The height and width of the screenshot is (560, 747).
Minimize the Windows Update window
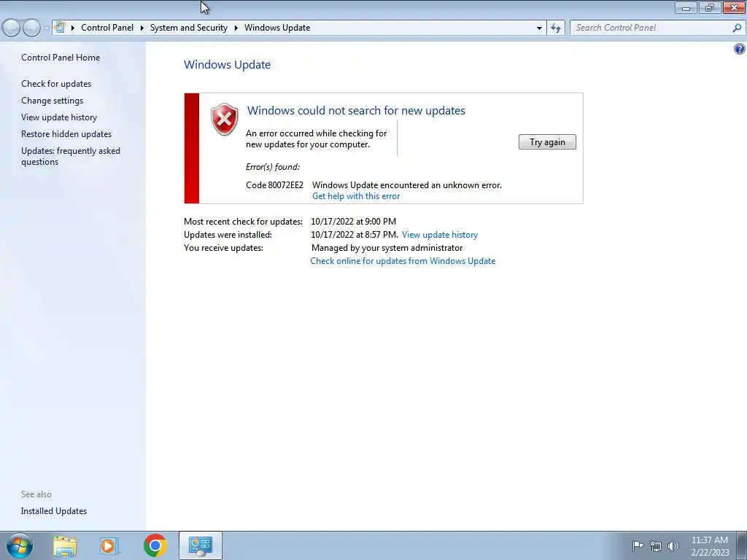686,7
